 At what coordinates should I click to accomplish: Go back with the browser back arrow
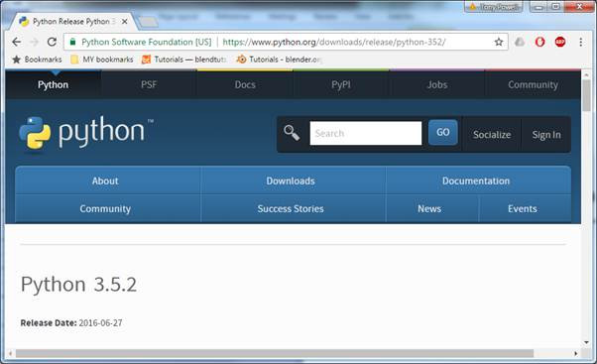point(17,42)
